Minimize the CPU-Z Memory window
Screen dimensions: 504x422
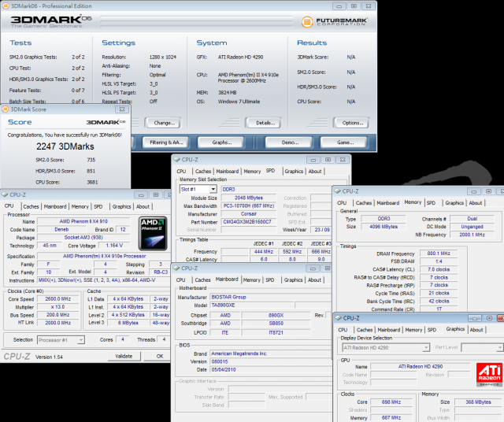pos(474,191)
